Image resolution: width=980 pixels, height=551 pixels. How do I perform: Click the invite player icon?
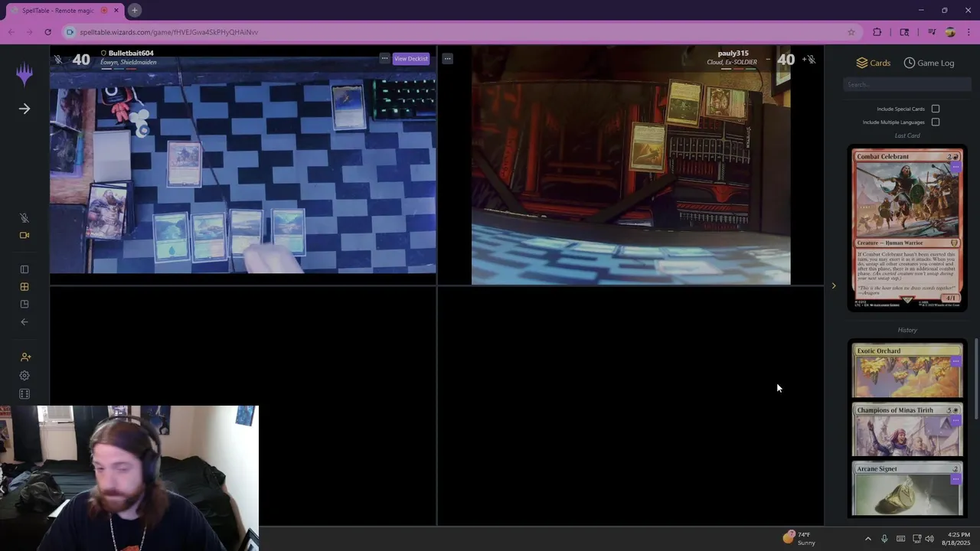point(25,357)
